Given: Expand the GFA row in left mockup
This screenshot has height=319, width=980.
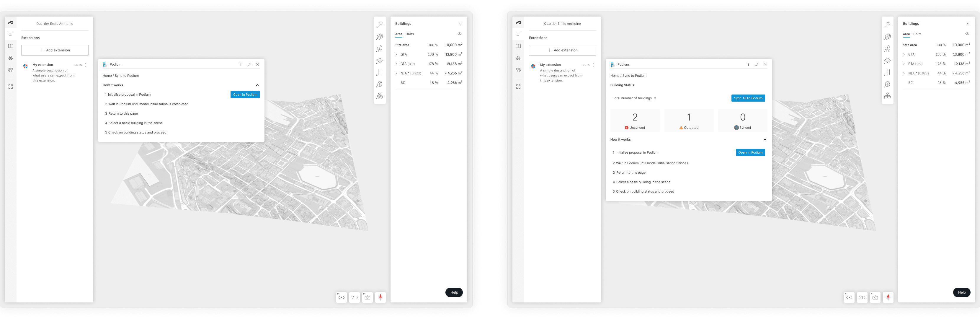Looking at the screenshot, I should click(x=396, y=54).
